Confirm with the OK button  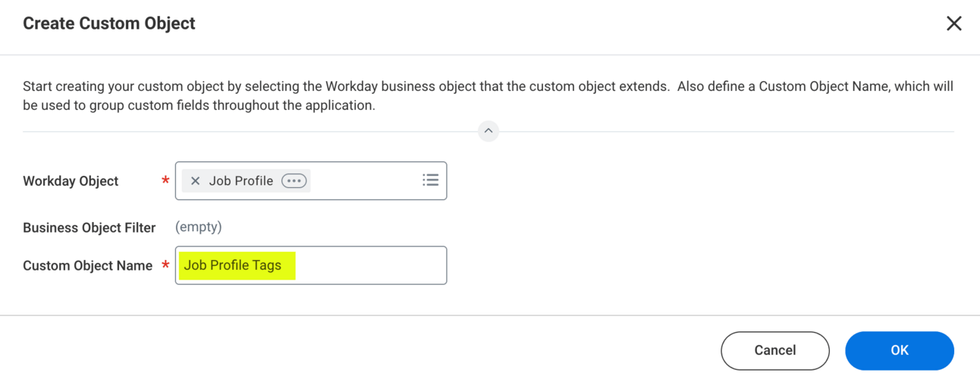[x=899, y=350]
